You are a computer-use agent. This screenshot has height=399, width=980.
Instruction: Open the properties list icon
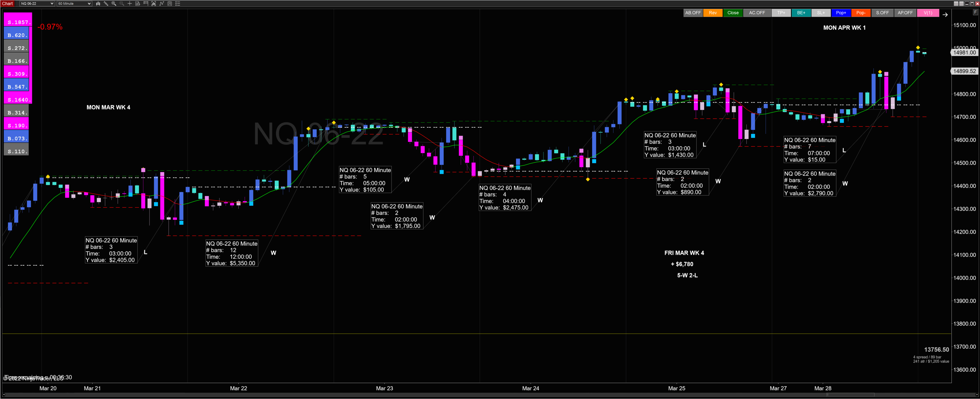(x=178, y=3)
